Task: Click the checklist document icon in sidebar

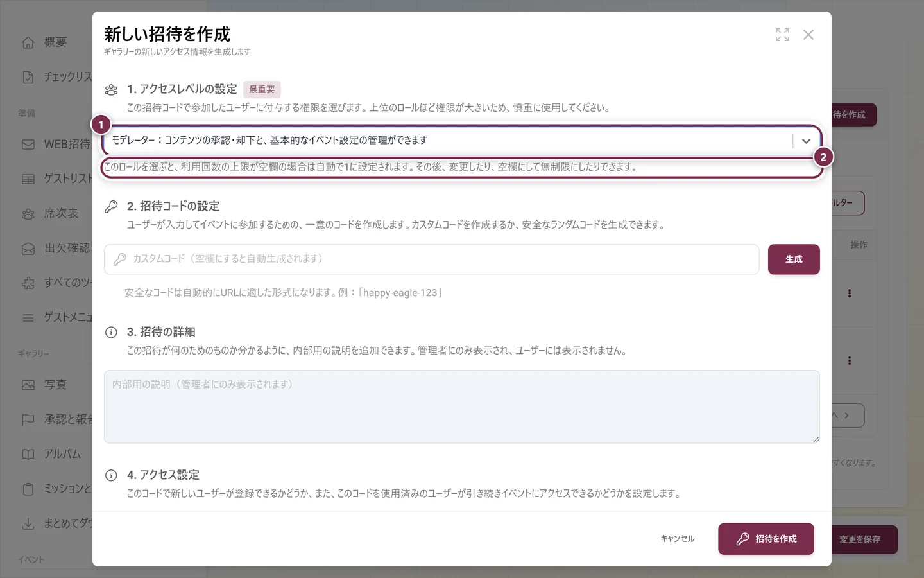Action: click(x=28, y=77)
